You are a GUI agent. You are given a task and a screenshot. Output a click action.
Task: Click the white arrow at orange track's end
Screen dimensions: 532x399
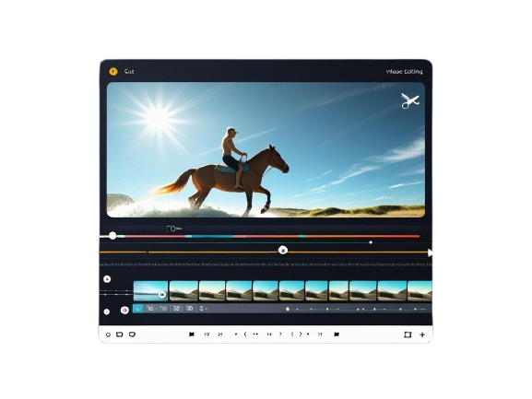[430, 252]
